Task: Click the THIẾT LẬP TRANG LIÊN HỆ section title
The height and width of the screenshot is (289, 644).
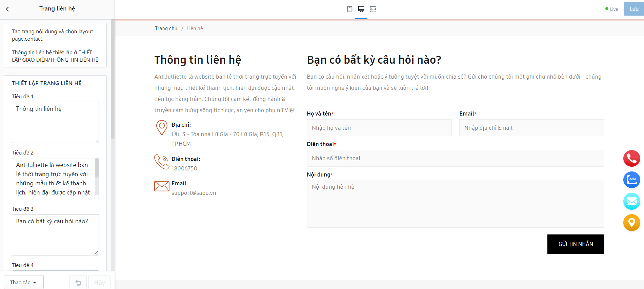Action: [x=46, y=83]
